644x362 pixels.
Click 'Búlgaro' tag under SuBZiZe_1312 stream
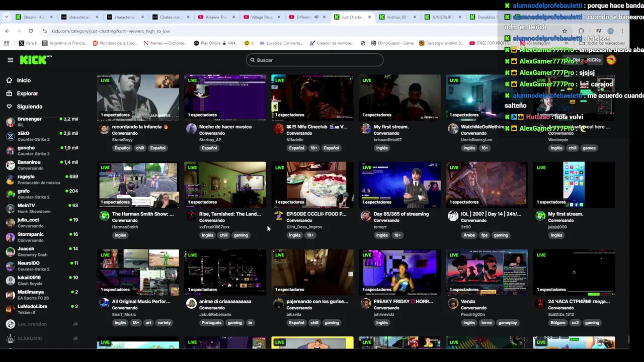coord(557,323)
